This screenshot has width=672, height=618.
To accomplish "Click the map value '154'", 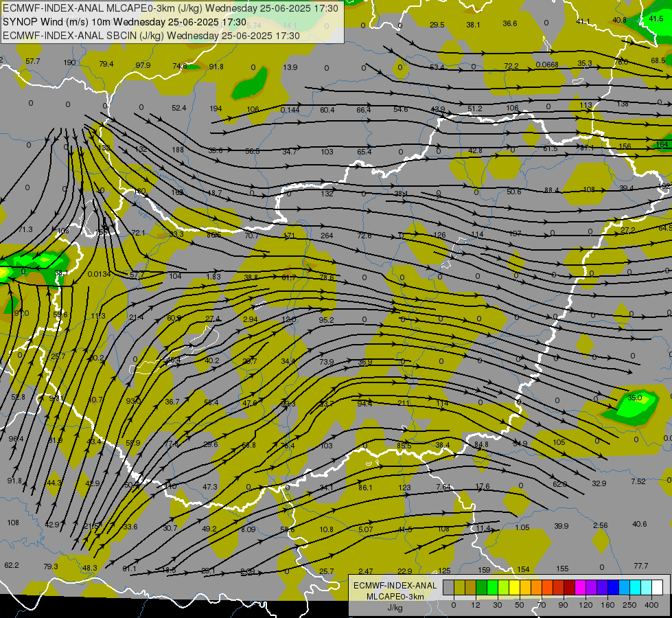I will pyautogui.click(x=523, y=569).
